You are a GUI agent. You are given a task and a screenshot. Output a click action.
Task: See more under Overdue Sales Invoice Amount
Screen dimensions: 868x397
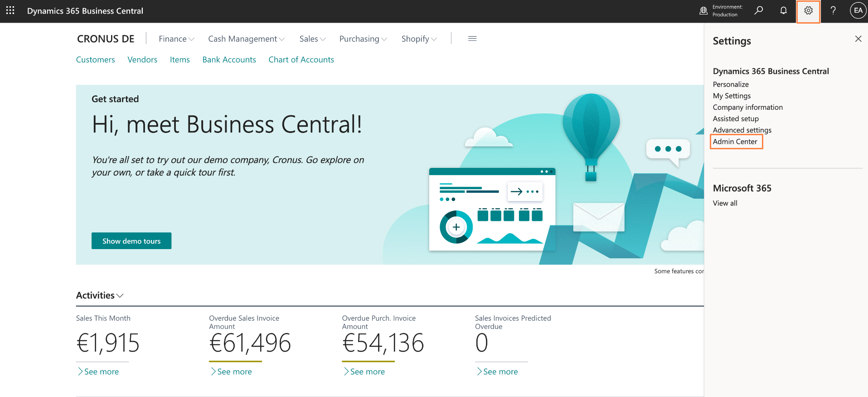[x=231, y=372]
